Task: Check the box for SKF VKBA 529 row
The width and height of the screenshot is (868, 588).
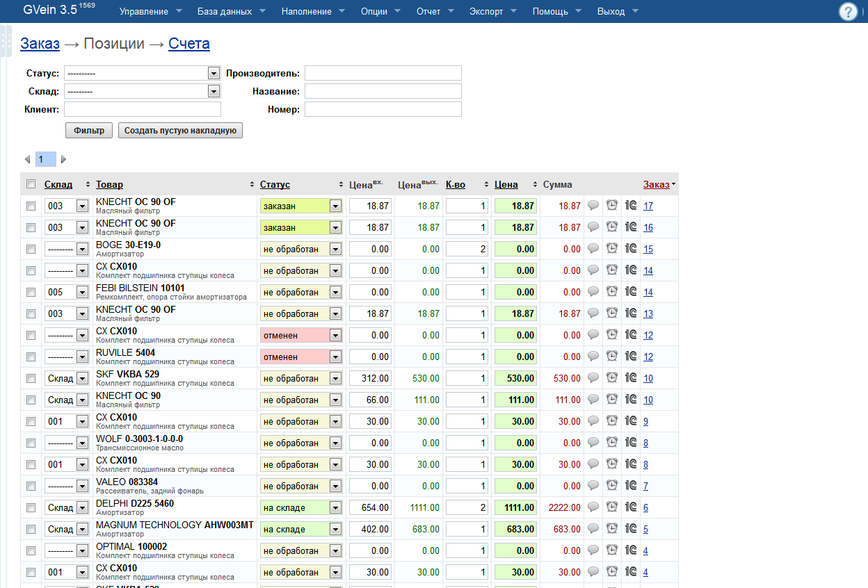Action: (x=31, y=378)
